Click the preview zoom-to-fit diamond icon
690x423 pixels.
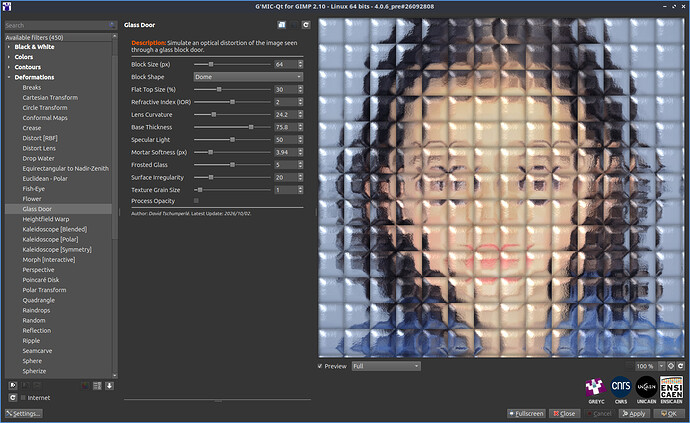pyautogui.click(x=671, y=366)
